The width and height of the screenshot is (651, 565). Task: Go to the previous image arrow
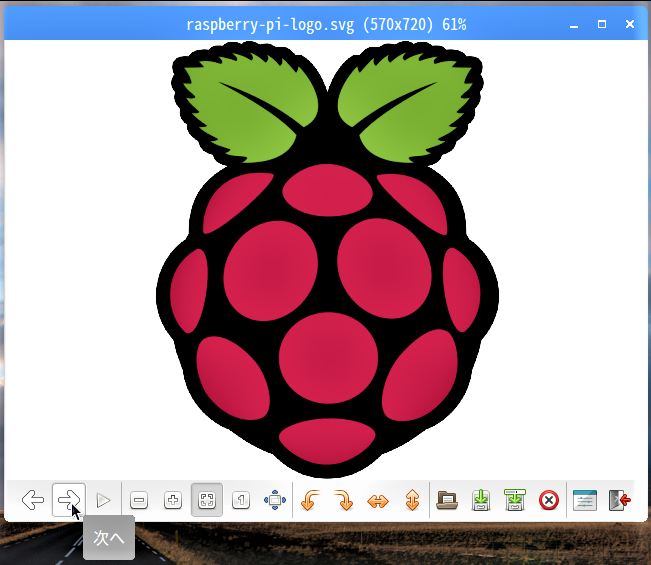point(33,499)
